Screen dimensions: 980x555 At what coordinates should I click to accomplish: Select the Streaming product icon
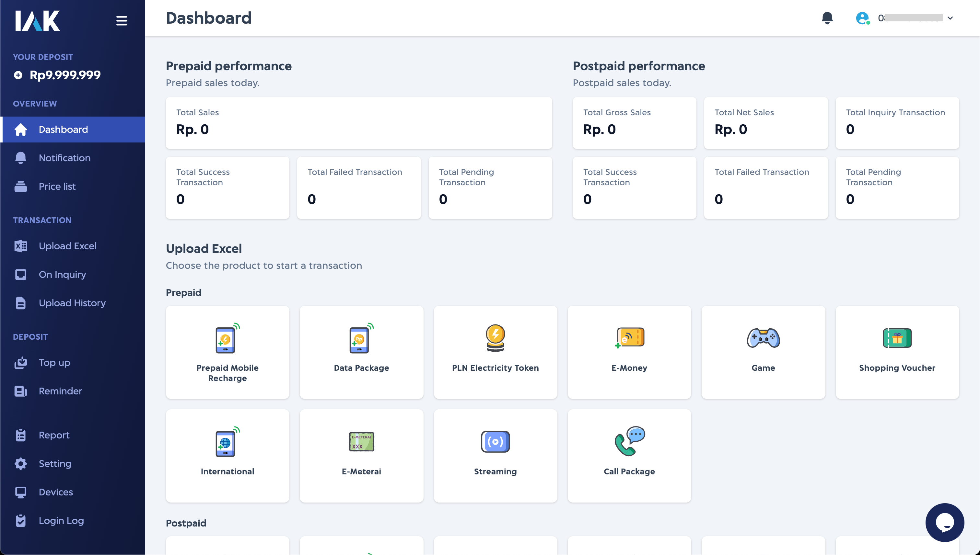(495, 441)
